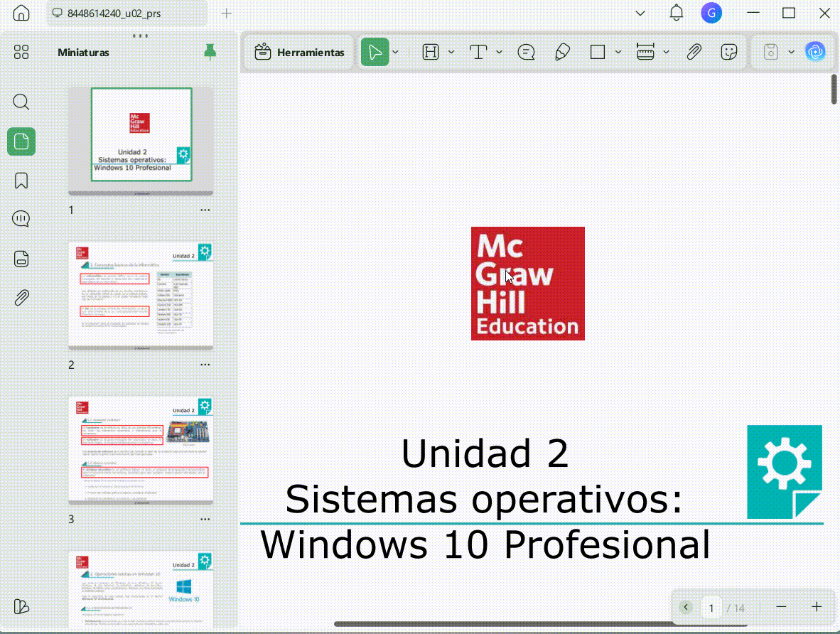Go to the previous page arrow
This screenshot has width=840, height=634.
686,607
